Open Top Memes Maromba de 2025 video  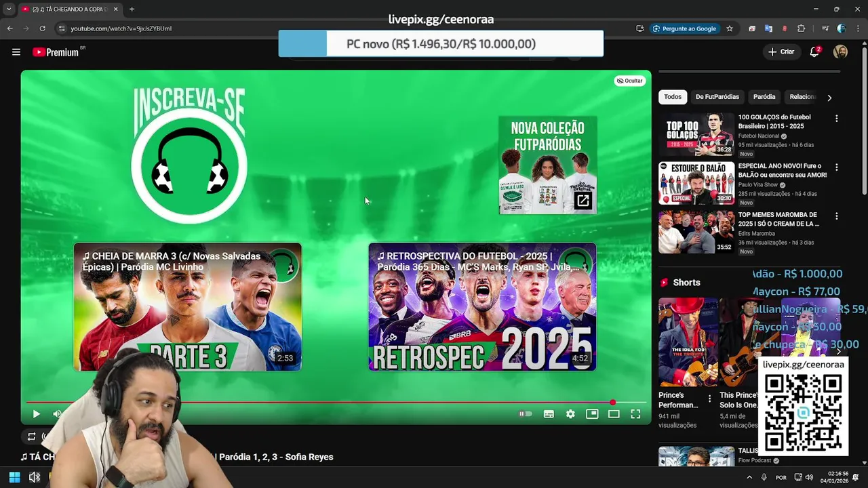(696, 232)
